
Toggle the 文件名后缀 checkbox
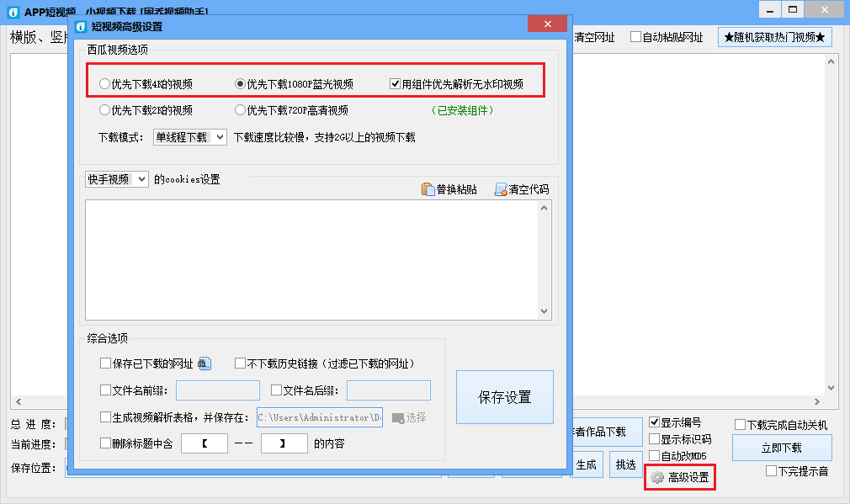(277, 390)
